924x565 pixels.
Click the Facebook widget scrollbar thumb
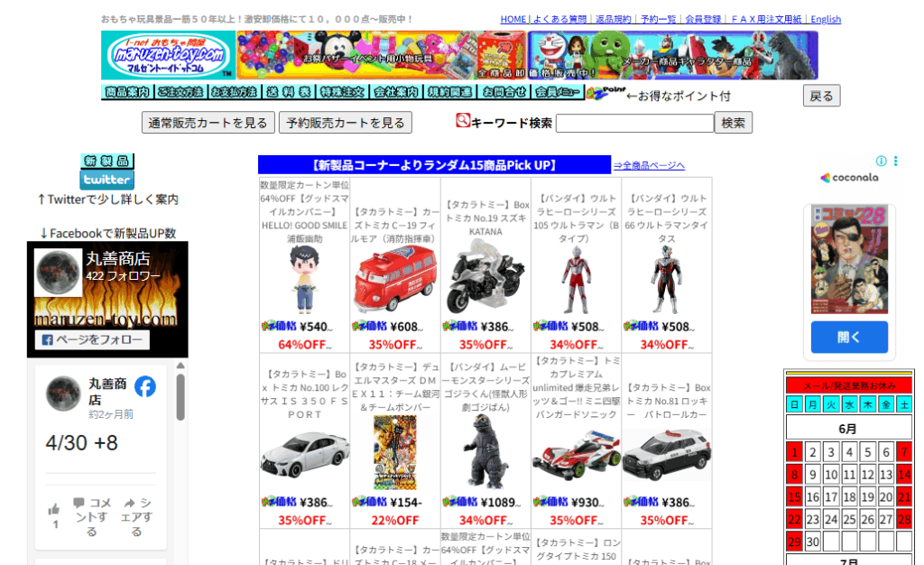180,396
